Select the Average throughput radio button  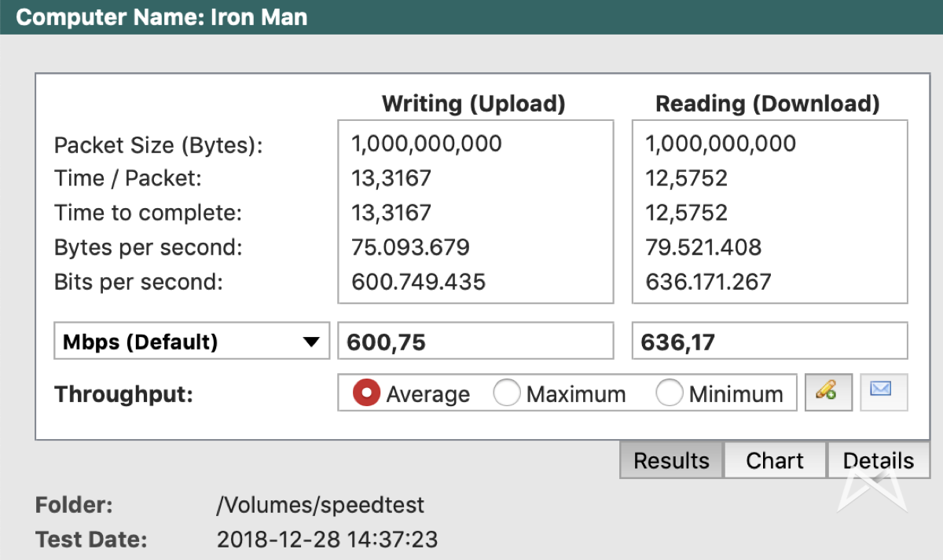tap(367, 393)
